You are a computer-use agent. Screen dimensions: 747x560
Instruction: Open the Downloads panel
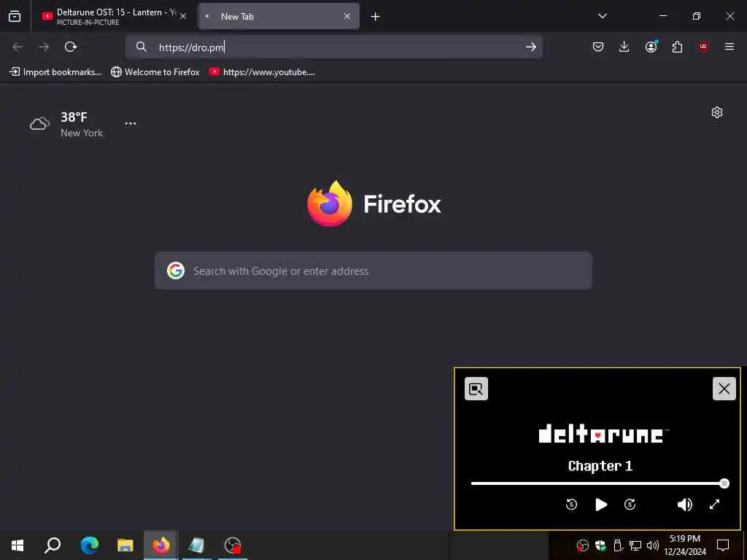click(x=624, y=47)
